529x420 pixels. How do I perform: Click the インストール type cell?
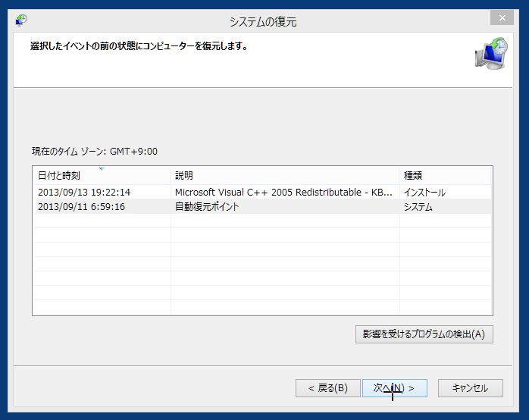[x=424, y=193]
